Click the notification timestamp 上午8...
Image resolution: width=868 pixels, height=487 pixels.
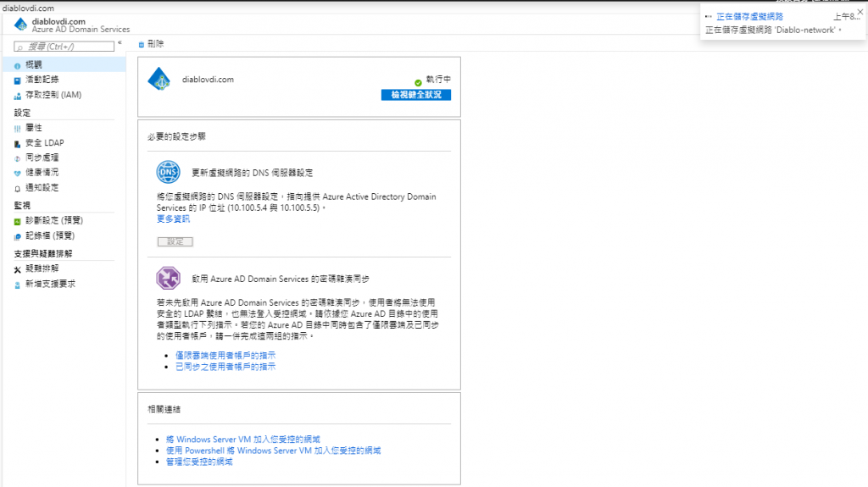[847, 17]
